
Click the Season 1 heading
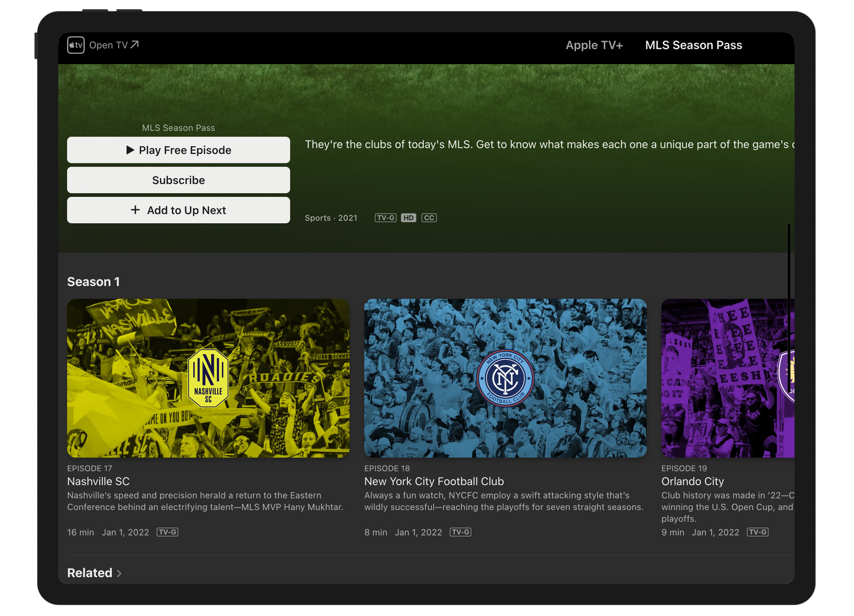click(x=93, y=281)
